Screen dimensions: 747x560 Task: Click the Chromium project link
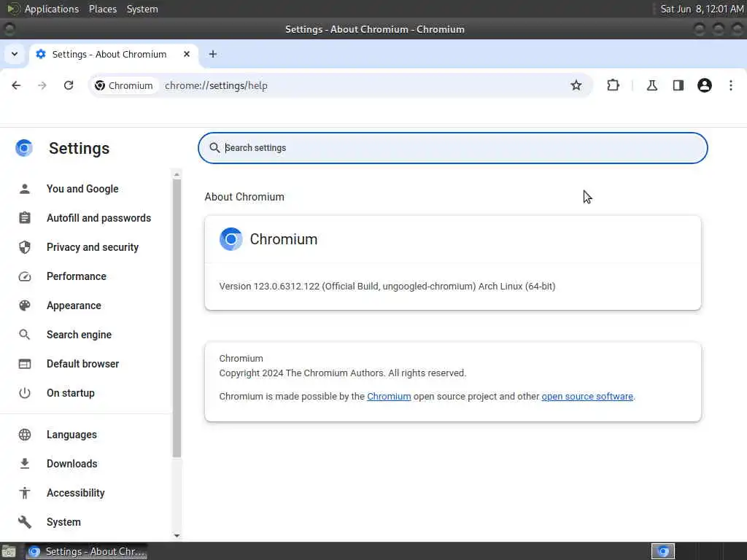[389, 396]
